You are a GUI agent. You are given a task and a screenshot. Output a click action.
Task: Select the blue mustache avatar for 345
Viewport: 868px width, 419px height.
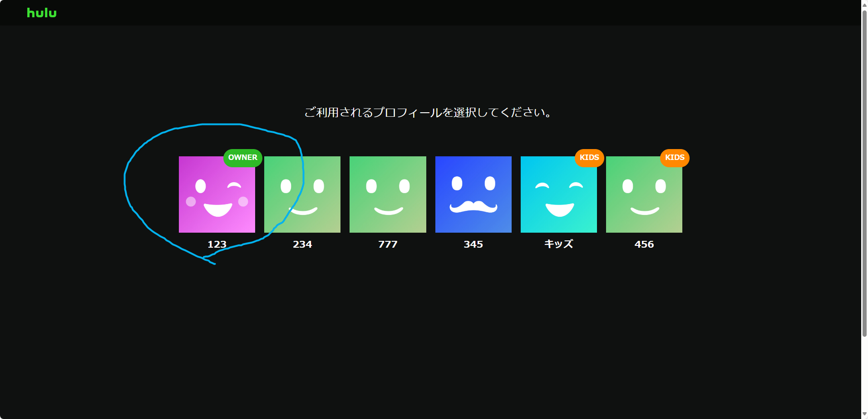coord(473,195)
